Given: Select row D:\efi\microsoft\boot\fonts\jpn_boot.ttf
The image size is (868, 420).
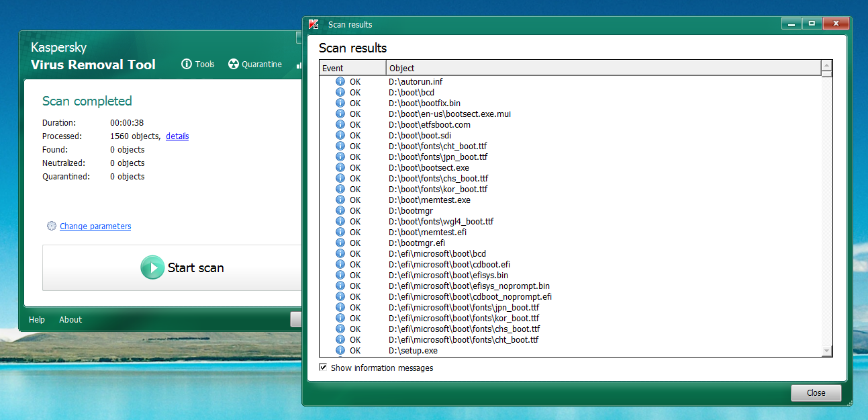Looking at the screenshot, I should [x=571, y=307].
